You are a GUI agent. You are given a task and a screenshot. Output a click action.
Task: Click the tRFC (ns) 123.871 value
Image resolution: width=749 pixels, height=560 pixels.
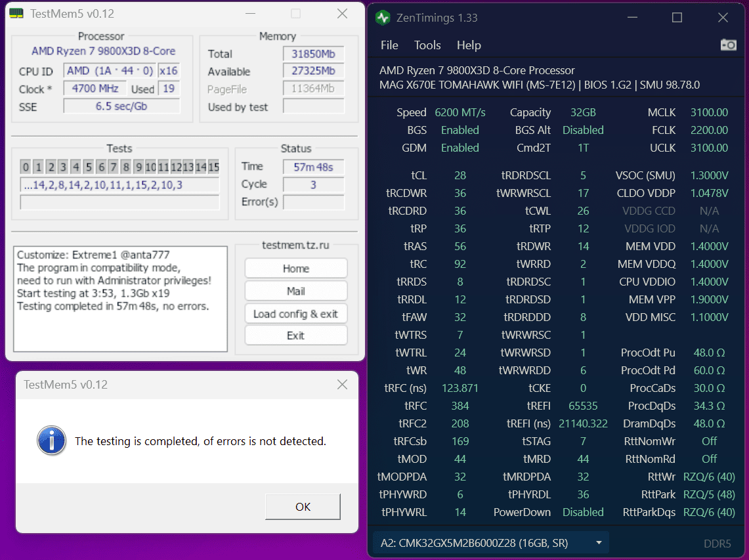point(460,388)
